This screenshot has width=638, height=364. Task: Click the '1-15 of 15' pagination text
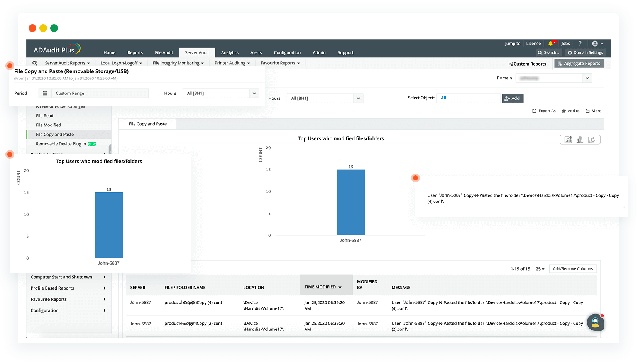tap(520, 269)
